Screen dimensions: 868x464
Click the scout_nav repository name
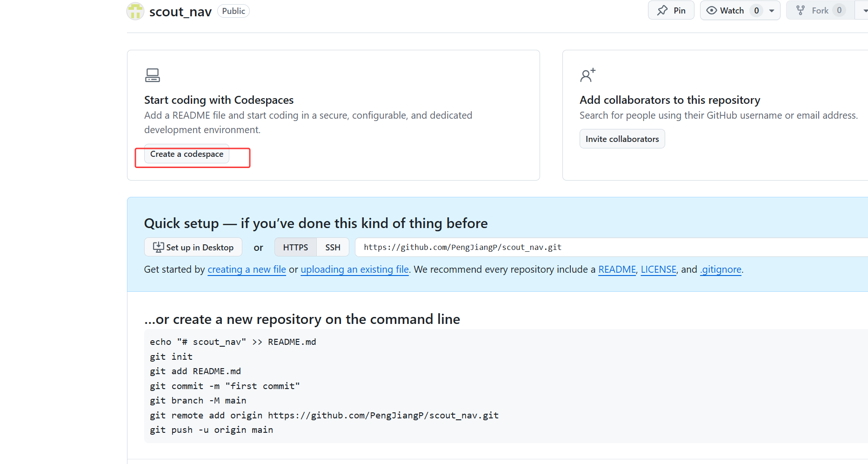[180, 12]
